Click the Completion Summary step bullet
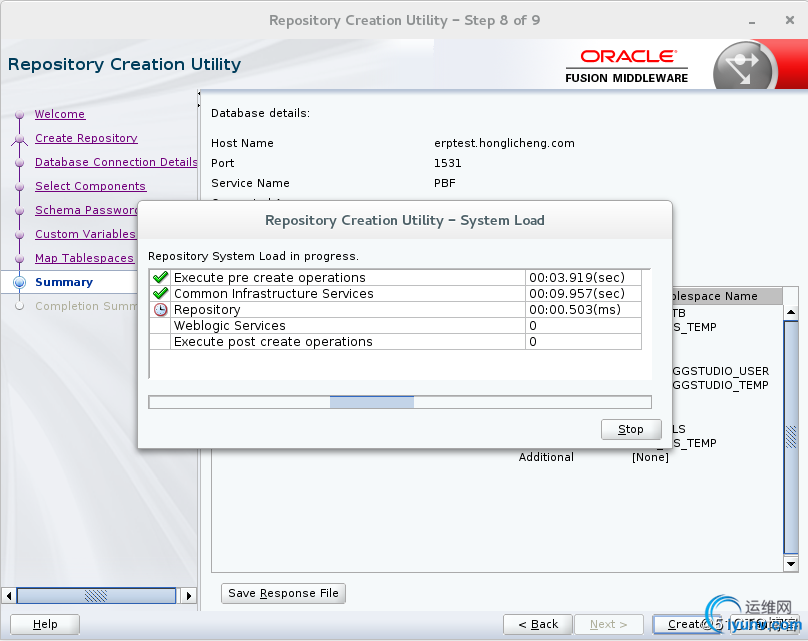 (x=20, y=306)
